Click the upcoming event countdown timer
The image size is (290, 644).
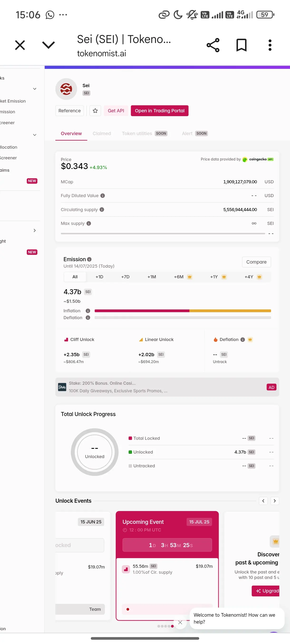[167, 545]
